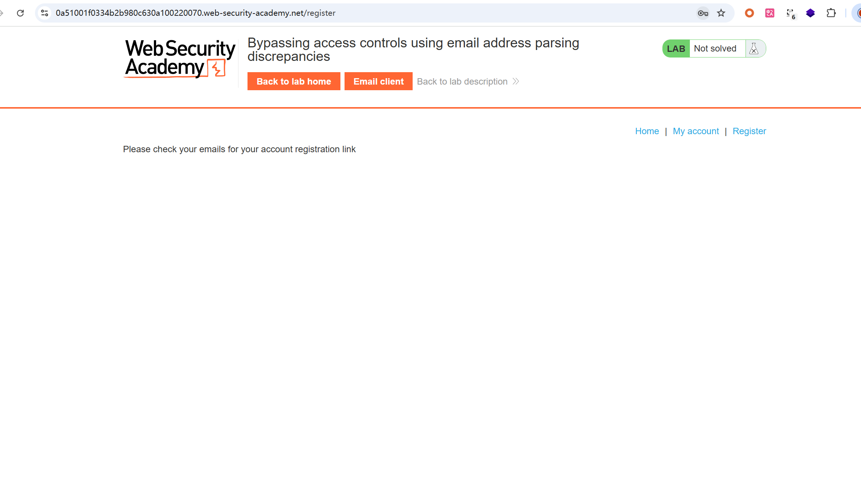Reload the current page

[20, 13]
